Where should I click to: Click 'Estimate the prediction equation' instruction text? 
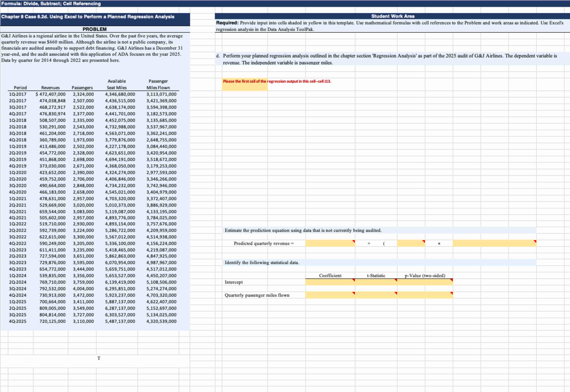[x=303, y=230]
